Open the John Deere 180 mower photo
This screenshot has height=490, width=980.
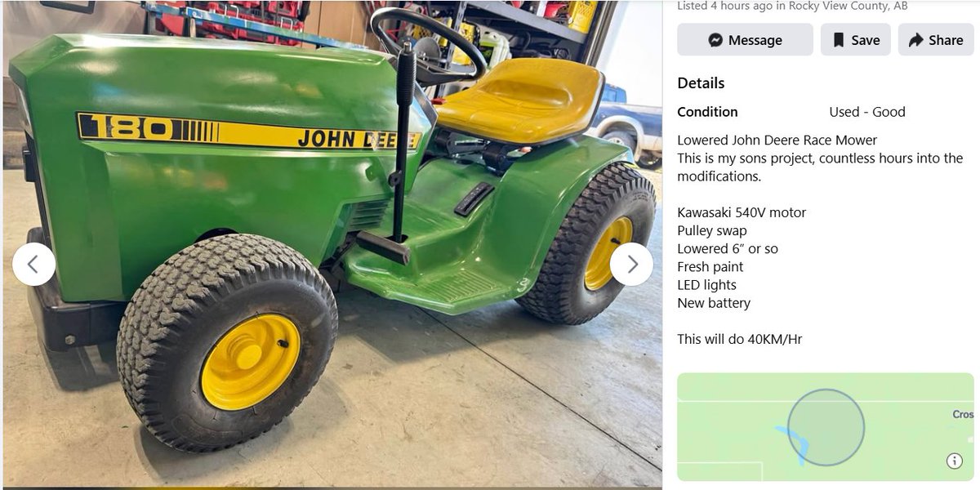332,243
